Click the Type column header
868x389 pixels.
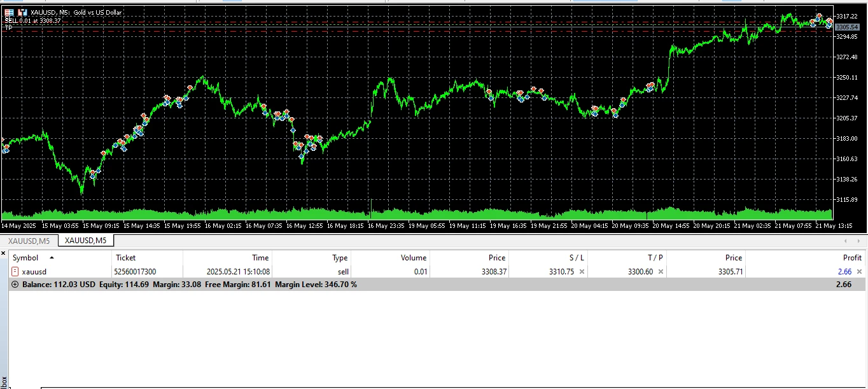coord(340,258)
